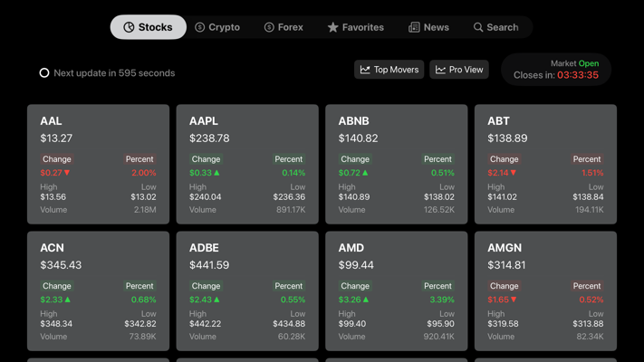Click ABT percent value 1.51%
The width and height of the screenshot is (644, 362).
point(592,173)
